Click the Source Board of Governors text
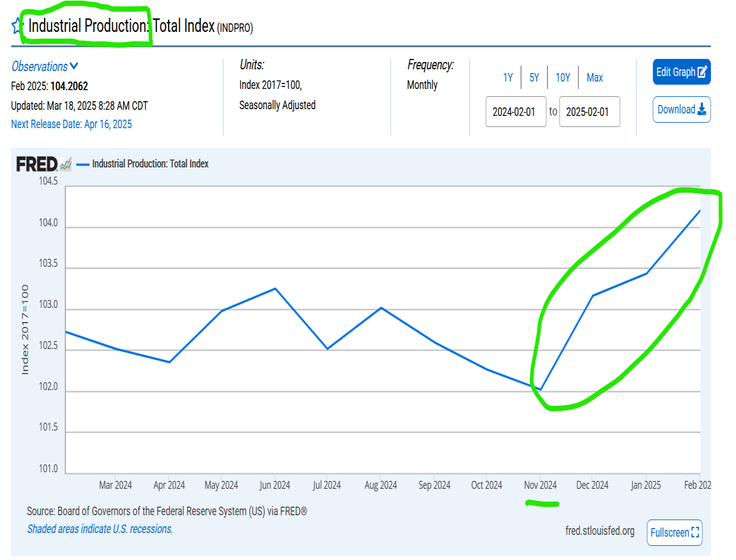This screenshot has height=560, width=736. coord(167,511)
